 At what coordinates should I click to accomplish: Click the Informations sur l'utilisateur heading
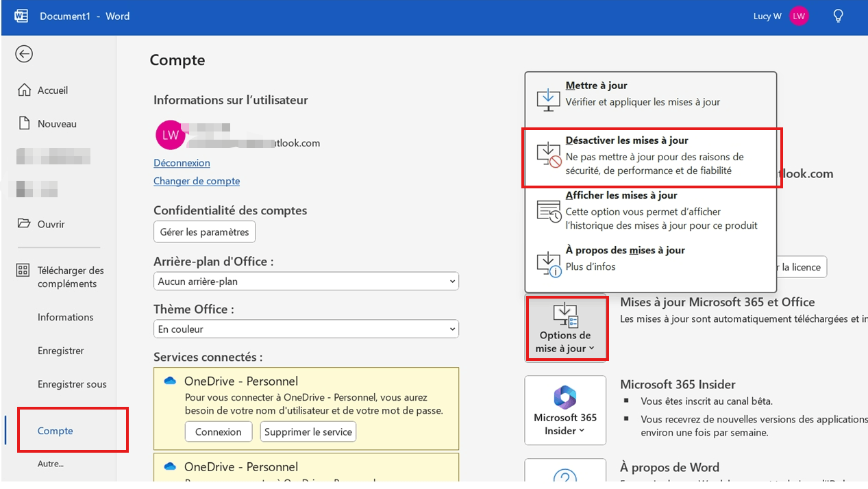231,100
